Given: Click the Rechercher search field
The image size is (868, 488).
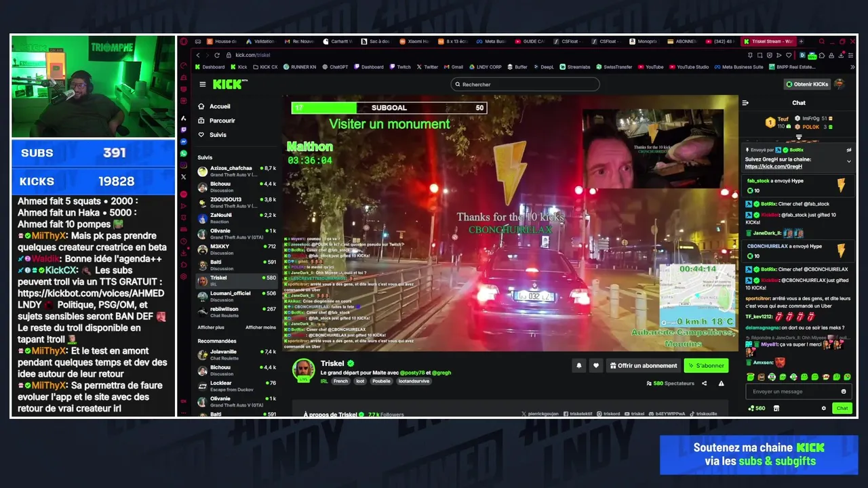Looking at the screenshot, I should pyautogui.click(x=525, y=84).
